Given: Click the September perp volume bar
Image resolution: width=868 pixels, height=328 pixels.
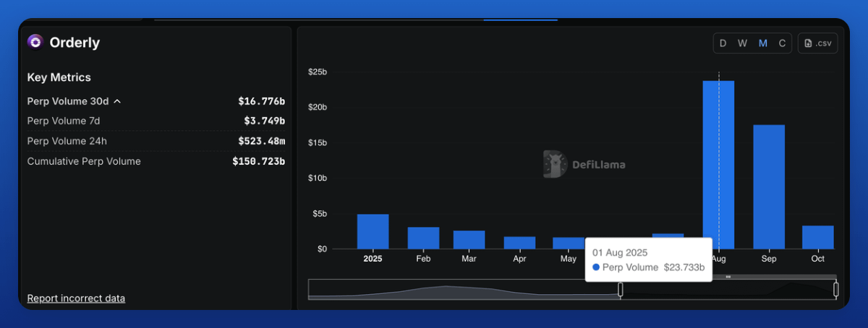Looking at the screenshot, I should 769,187.
